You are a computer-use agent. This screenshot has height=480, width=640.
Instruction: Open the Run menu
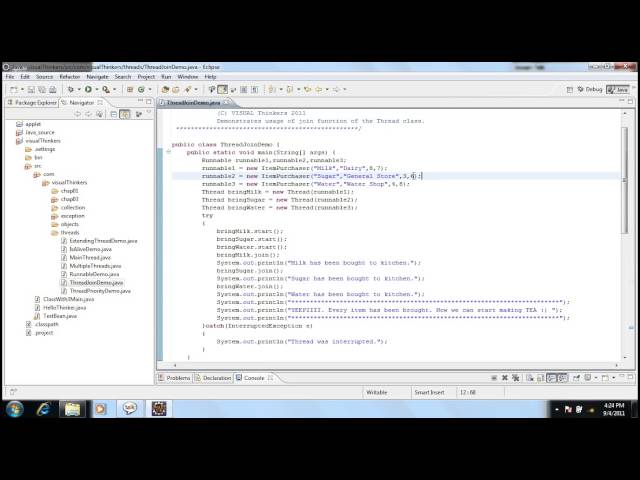(166, 77)
